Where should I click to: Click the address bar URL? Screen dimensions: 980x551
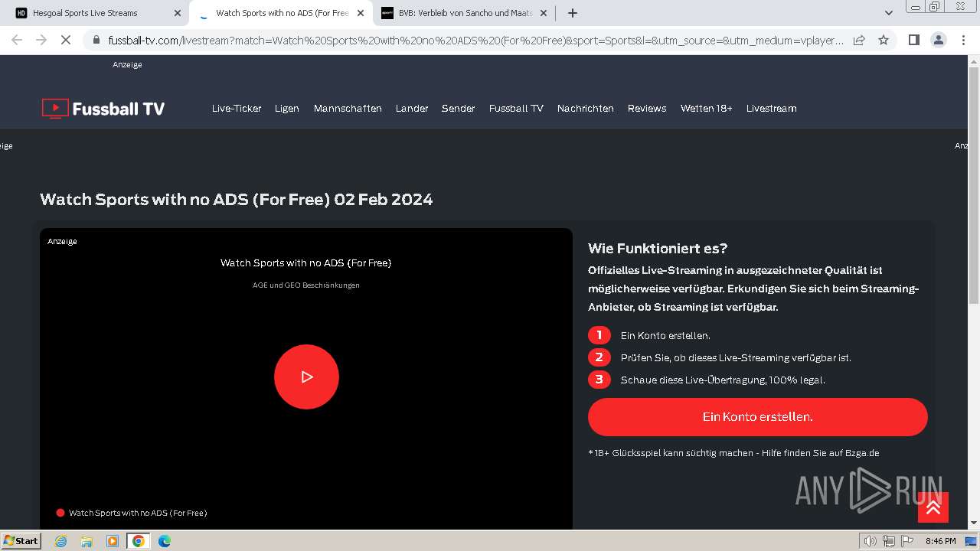475,40
